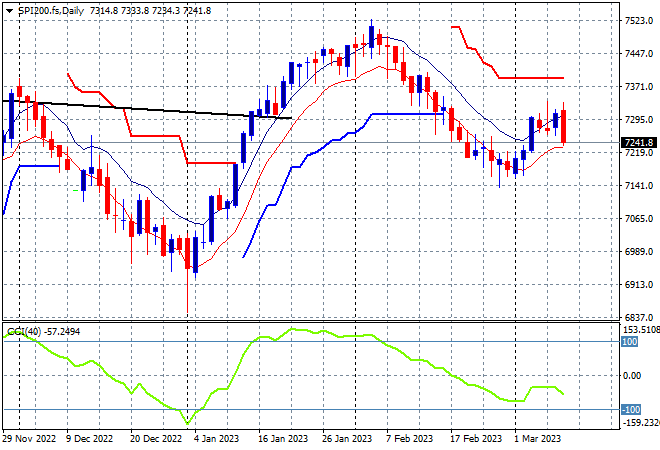Screen dimensions: 660x450
Task: Select the CCI(40) indicator label
Action: pos(24,332)
